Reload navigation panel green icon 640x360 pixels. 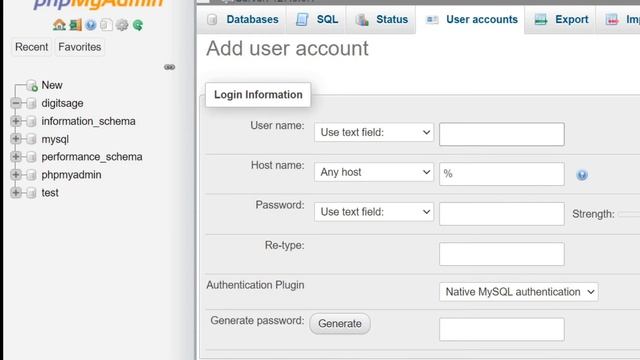click(138, 25)
